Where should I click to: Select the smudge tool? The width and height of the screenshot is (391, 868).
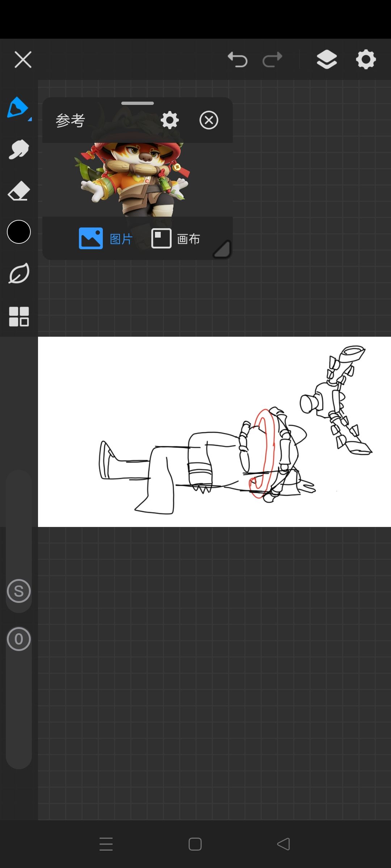19,149
